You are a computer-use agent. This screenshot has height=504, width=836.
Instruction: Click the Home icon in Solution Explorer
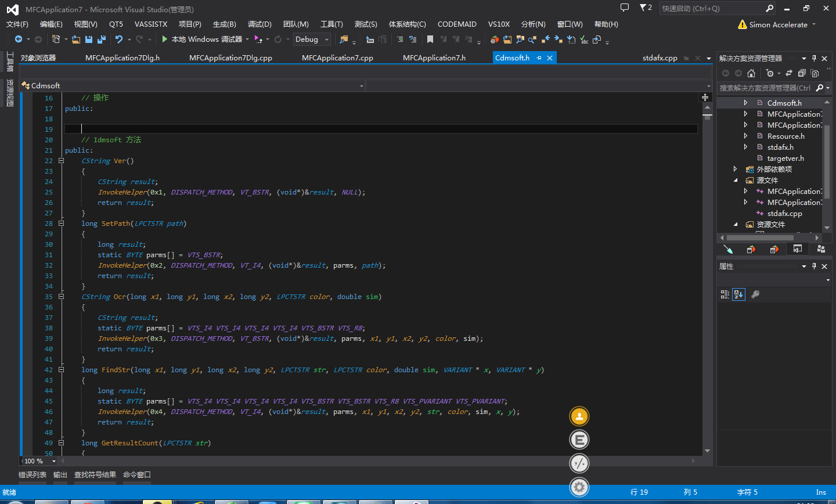point(751,73)
